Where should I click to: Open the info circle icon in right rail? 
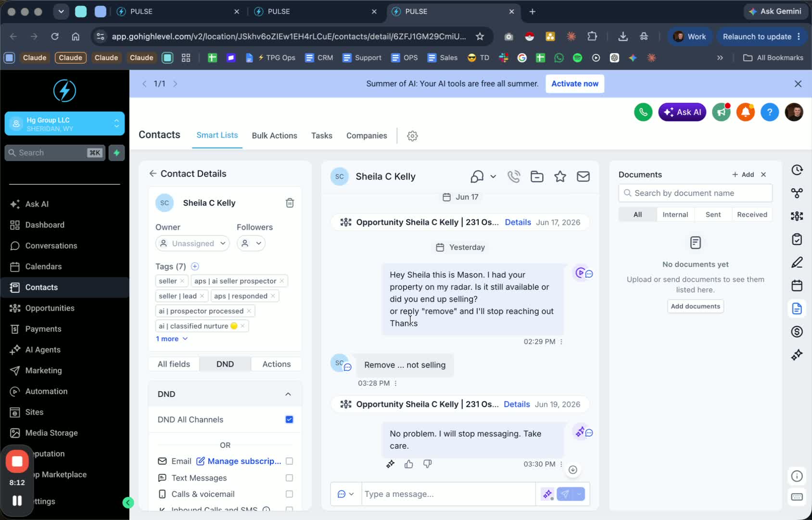click(797, 476)
